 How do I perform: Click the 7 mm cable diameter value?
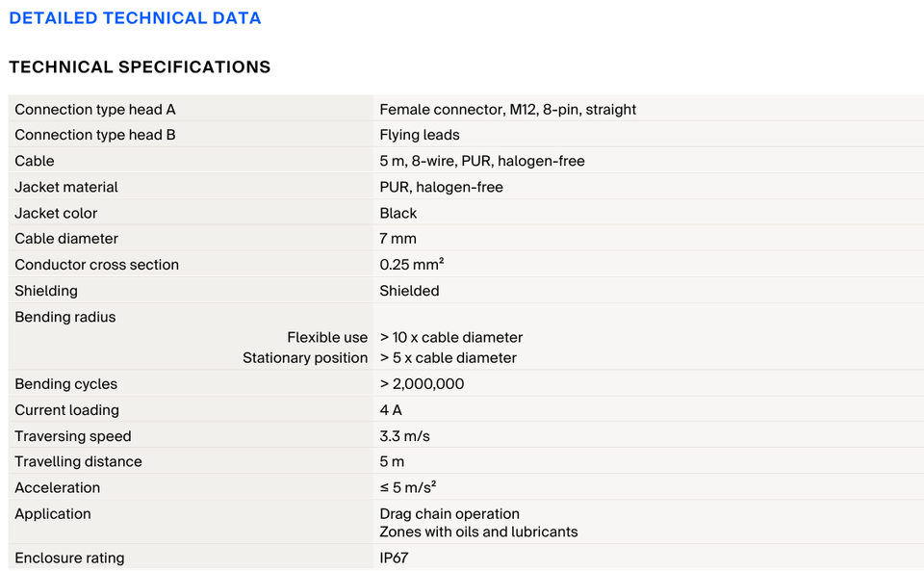pyautogui.click(x=398, y=239)
